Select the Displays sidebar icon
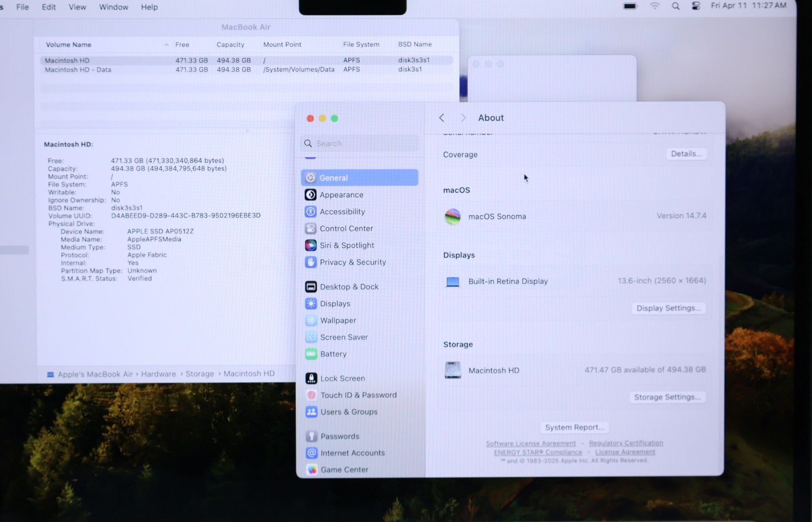This screenshot has width=812, height=522. (x=311, y=303)
